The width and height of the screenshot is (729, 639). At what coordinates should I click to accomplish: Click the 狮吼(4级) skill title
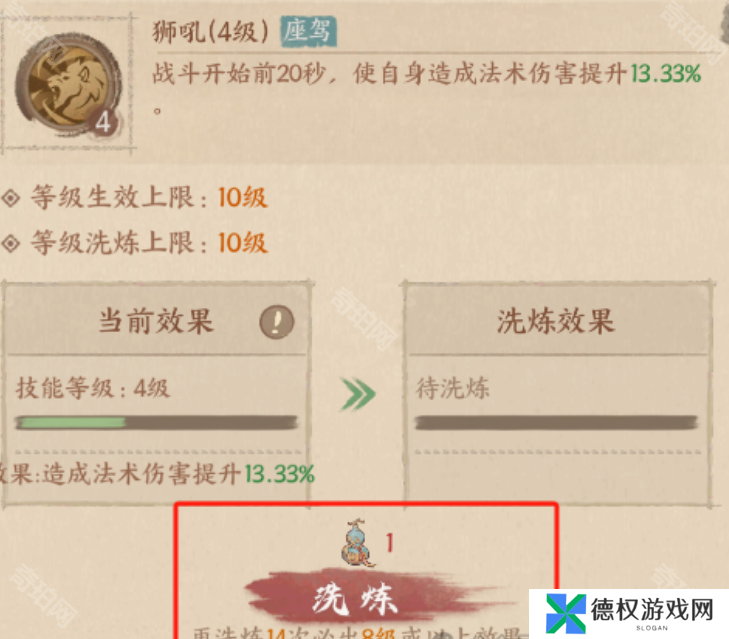(212, 32)
